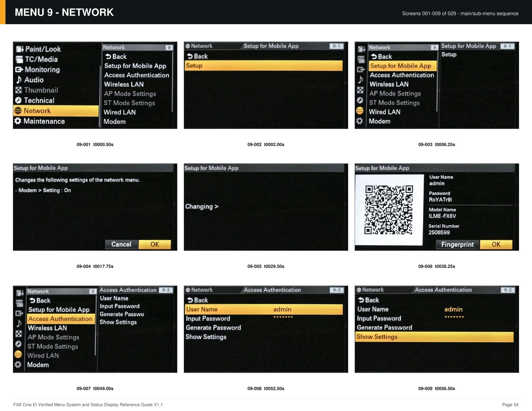
Task: Click Page 54 footer text
Action: [x=510, y=405]
